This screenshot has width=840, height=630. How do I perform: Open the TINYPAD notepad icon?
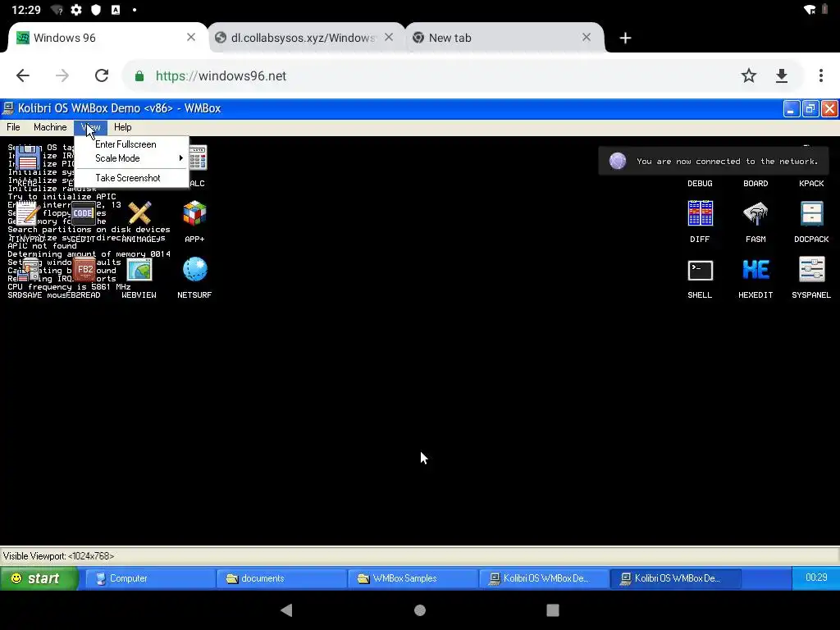click(27, 213)
